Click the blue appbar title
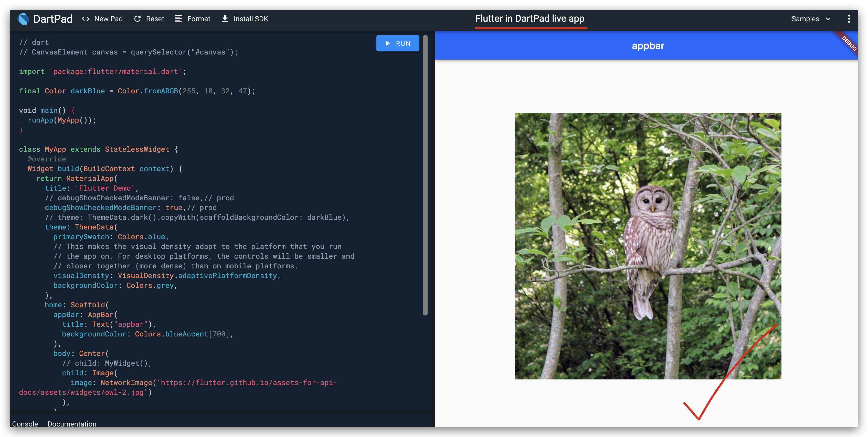The image size is (868, 437). tap(648, 46)
